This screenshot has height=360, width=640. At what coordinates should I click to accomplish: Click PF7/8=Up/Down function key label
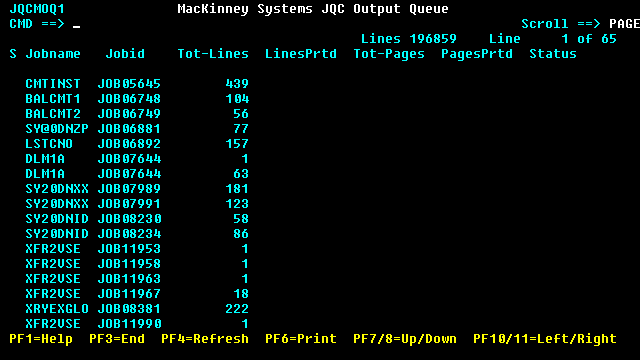[405, 339]
